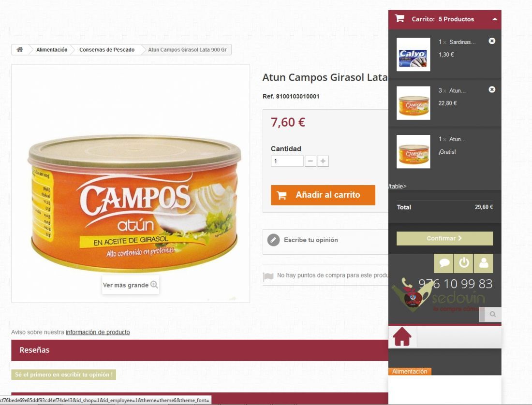Click the search magnifier icon
Image resolution: width=532 pixels, height=405 pixels.
(493, 314)
